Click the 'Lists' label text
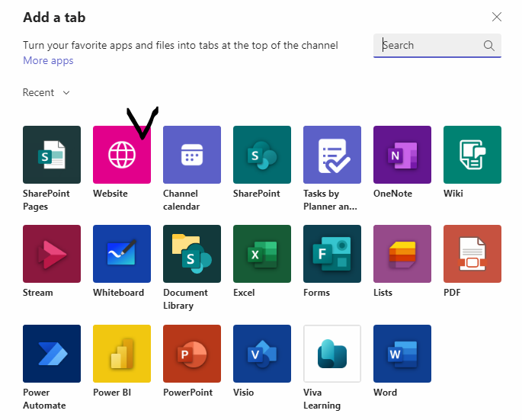Screen dimensions: 522x420 pyautogui.click(x=383, y=293)
